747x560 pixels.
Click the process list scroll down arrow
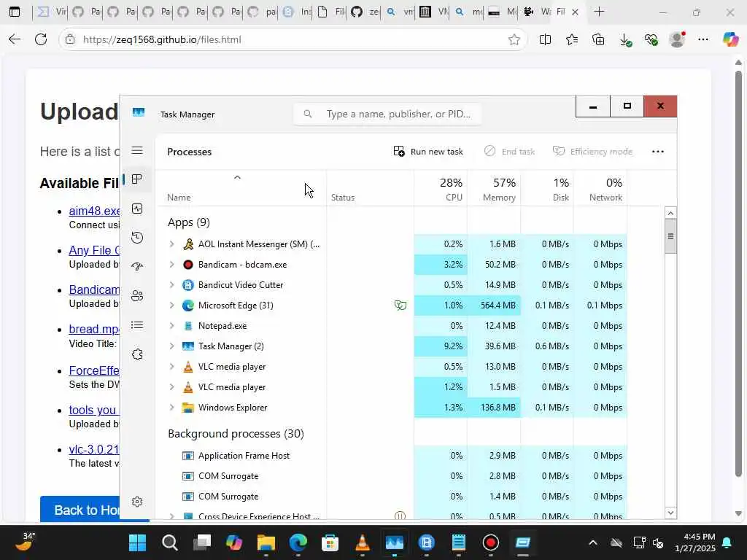click(670, 513)
